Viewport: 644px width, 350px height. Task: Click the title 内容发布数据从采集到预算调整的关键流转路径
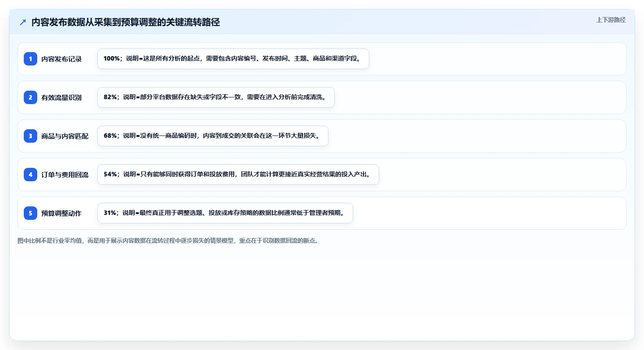pyautogui.click(x=126, y=22)
